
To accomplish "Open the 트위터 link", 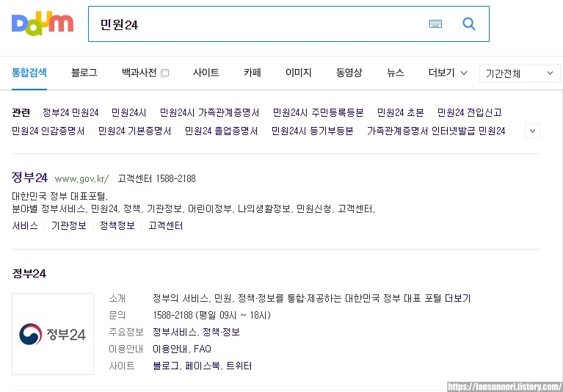I will coord(239,366).
